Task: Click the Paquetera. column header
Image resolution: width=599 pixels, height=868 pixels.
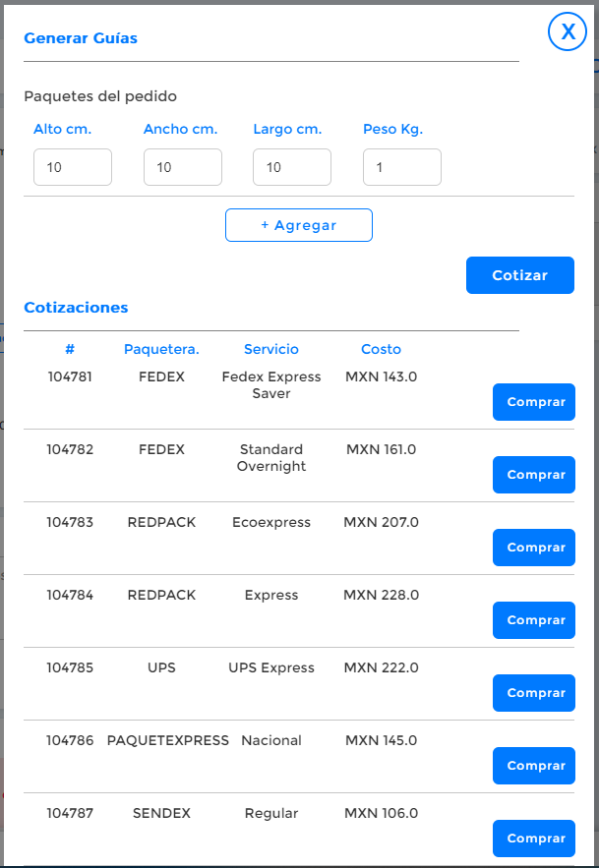Action: coord(161,349)
